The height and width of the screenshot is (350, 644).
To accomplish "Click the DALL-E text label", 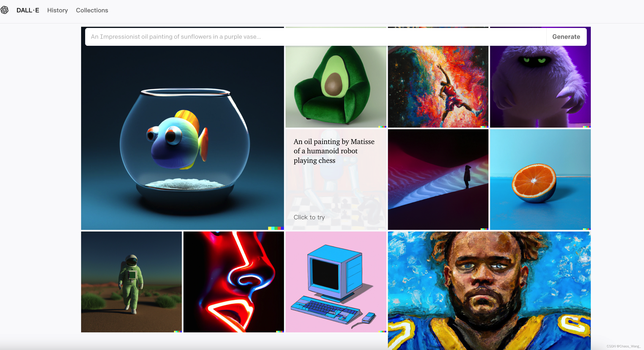I will pyautogui.click(x=28, y=10).
